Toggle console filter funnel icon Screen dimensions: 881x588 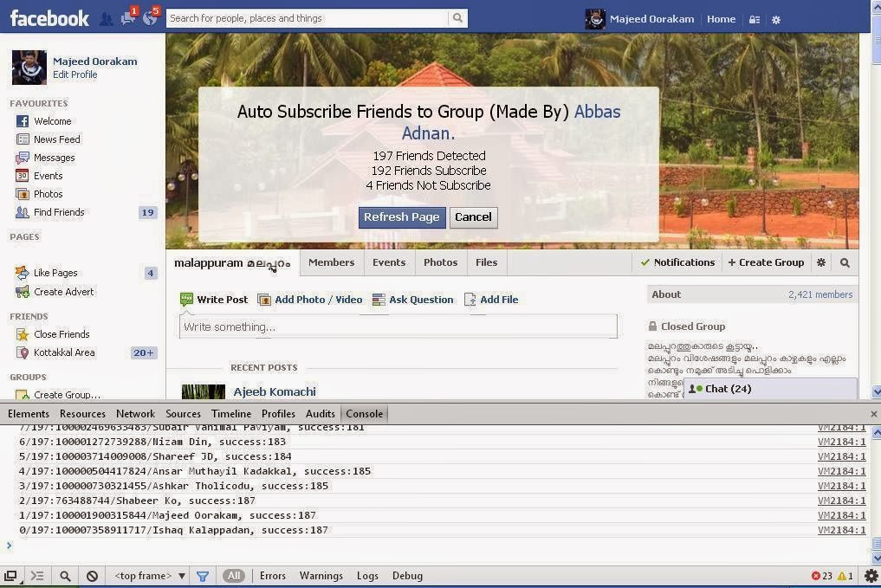coord(203,576)
